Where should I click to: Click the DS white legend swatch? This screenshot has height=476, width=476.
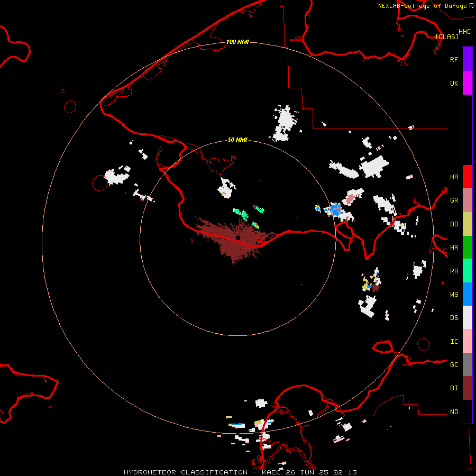click(467, 317)
